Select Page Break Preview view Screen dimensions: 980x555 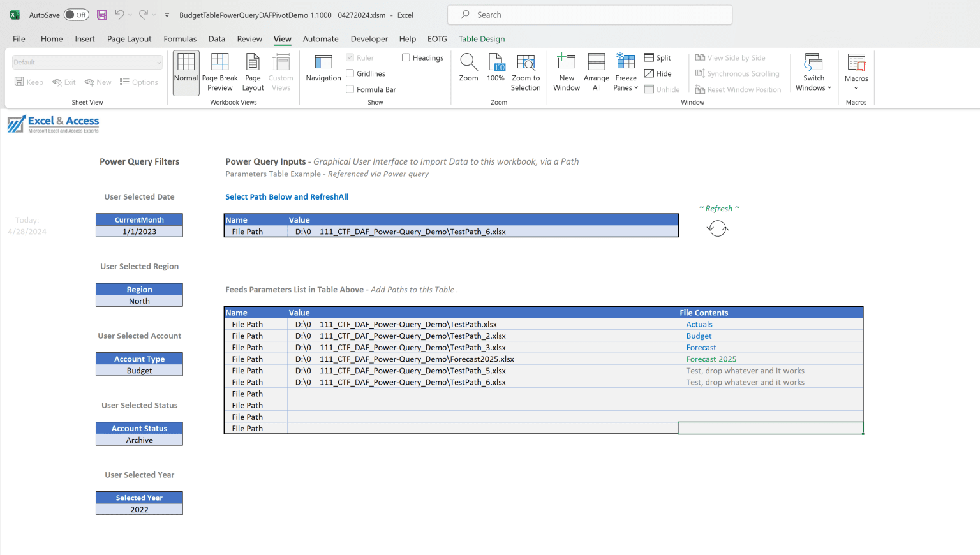coord(219,71)
